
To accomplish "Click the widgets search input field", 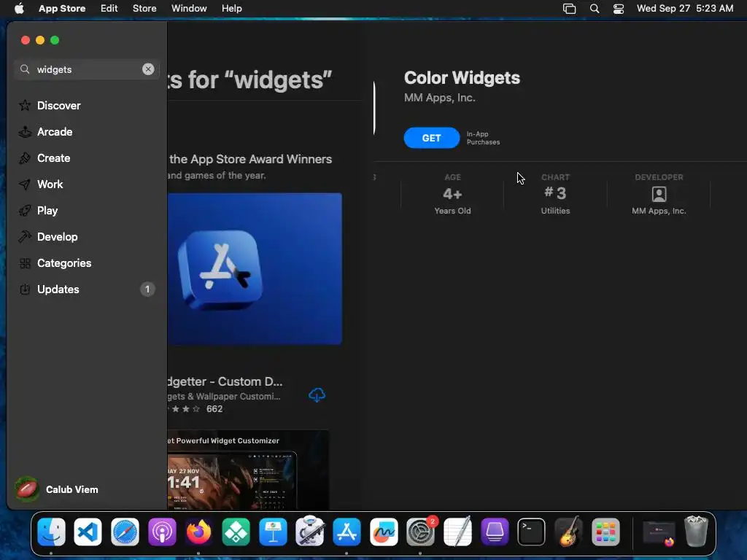I will coord(87,69).
